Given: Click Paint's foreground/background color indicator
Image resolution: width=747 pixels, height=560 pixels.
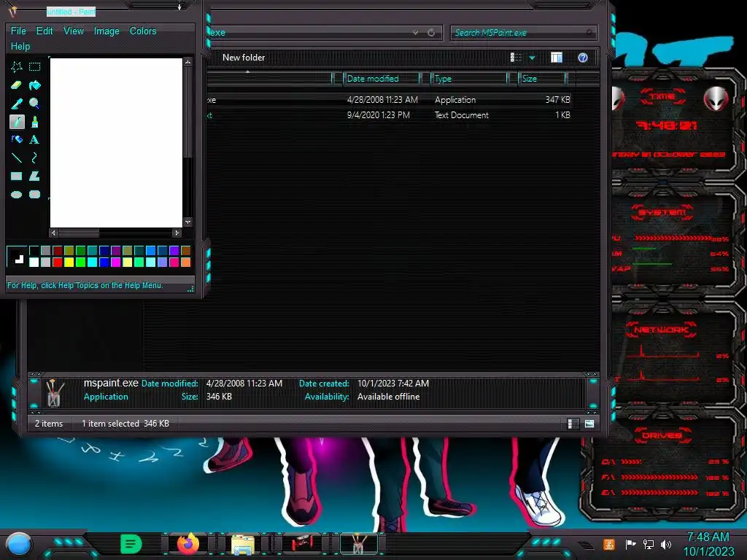Looking at the screenshot, I should click(x=17, y=256).
